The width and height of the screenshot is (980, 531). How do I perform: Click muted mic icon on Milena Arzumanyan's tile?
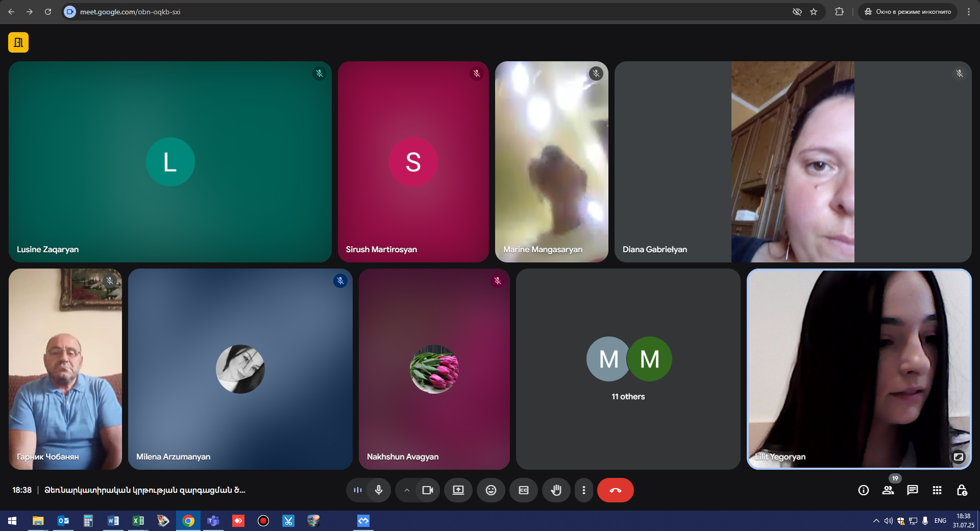(x=340, y=281)
